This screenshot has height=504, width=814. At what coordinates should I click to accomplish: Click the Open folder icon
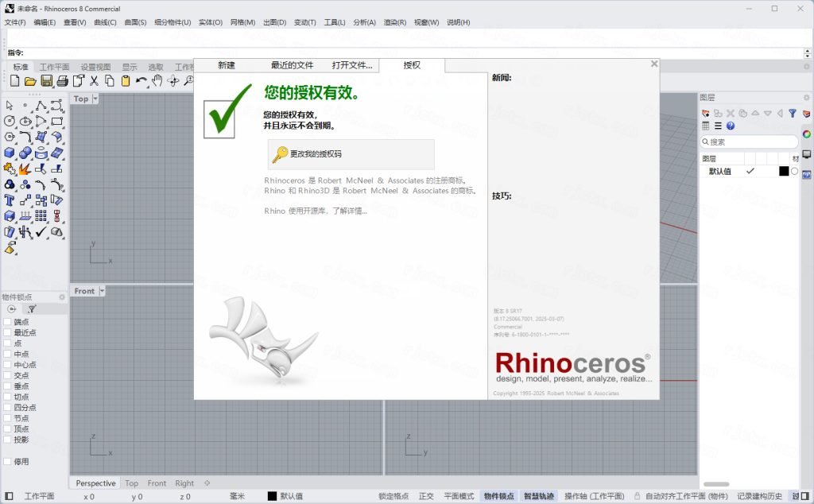coord(30,81)
